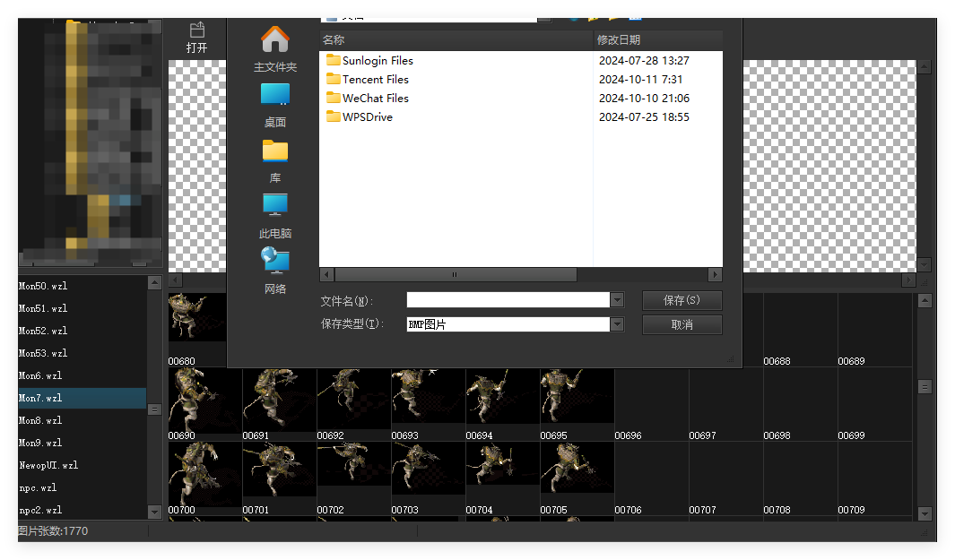Expand the 保存类型 dropdown arrow
The width and height of the screenshot is (955, 560).
tap(617, 324)
